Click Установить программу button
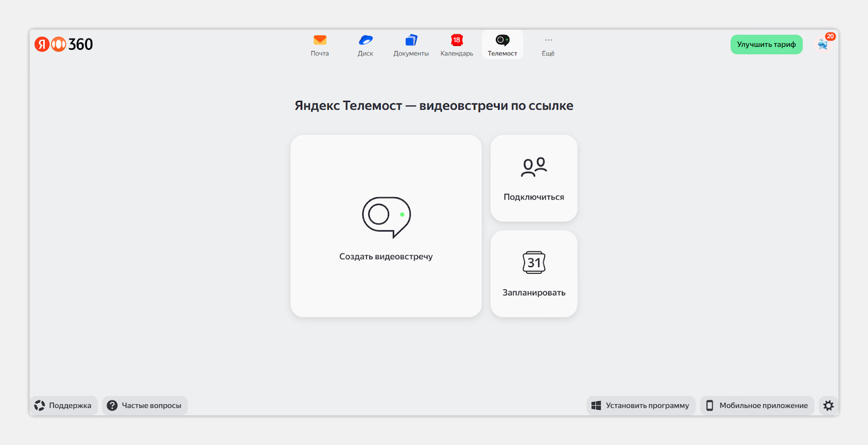 (641, 405)
